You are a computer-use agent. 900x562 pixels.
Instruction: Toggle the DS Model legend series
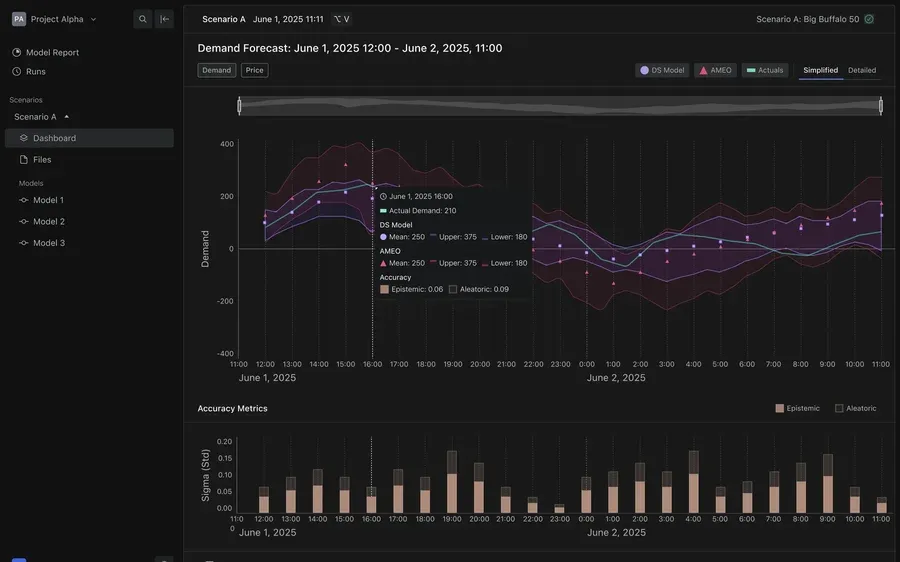(662, 70)
